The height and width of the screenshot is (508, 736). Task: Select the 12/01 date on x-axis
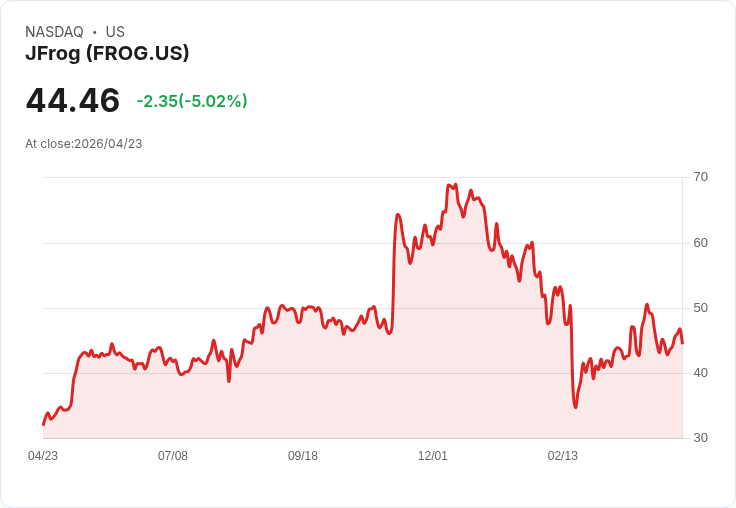click(433, 456)
